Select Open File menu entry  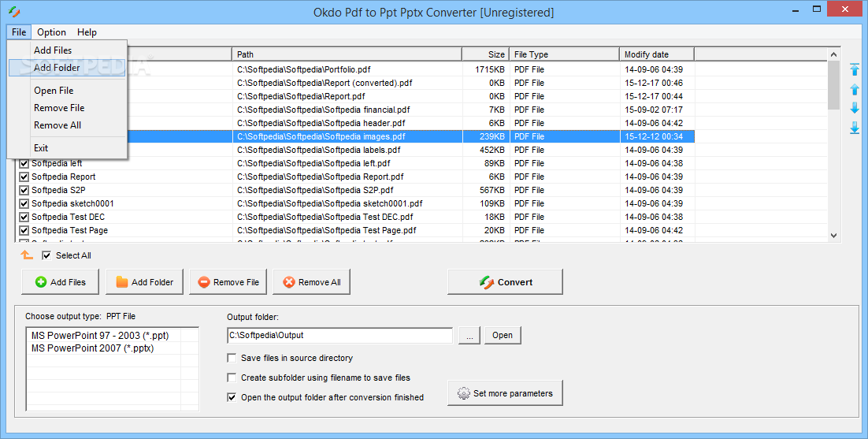[68, 90]
